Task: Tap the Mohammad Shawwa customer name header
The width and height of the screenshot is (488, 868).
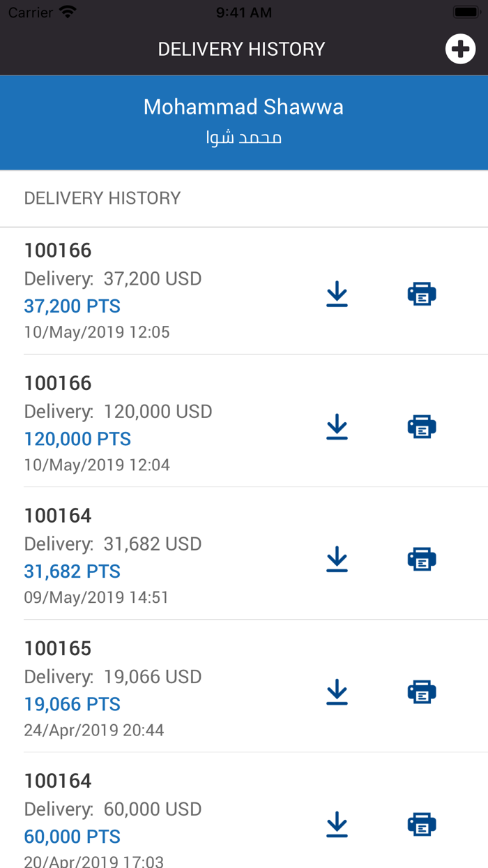Action: (243, 107)
